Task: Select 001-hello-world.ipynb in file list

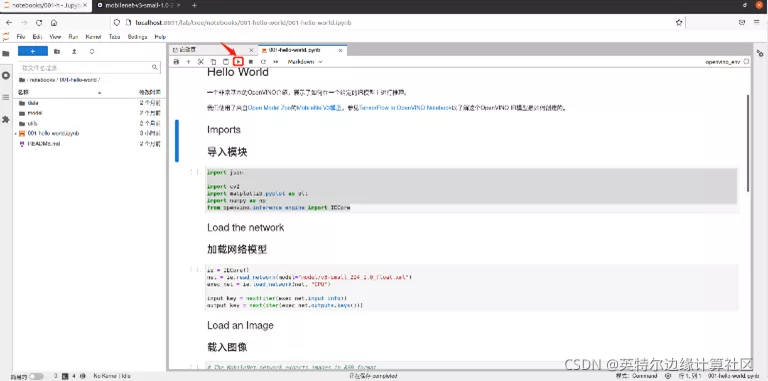Action: pyautogui.click(x=89, y=133)
